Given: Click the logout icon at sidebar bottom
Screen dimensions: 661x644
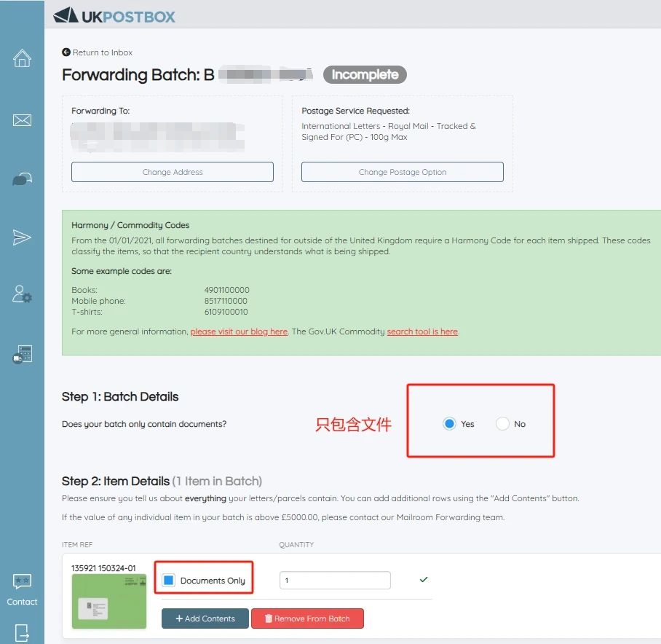Looking at the screenshot, I should [x=22, y=632].
